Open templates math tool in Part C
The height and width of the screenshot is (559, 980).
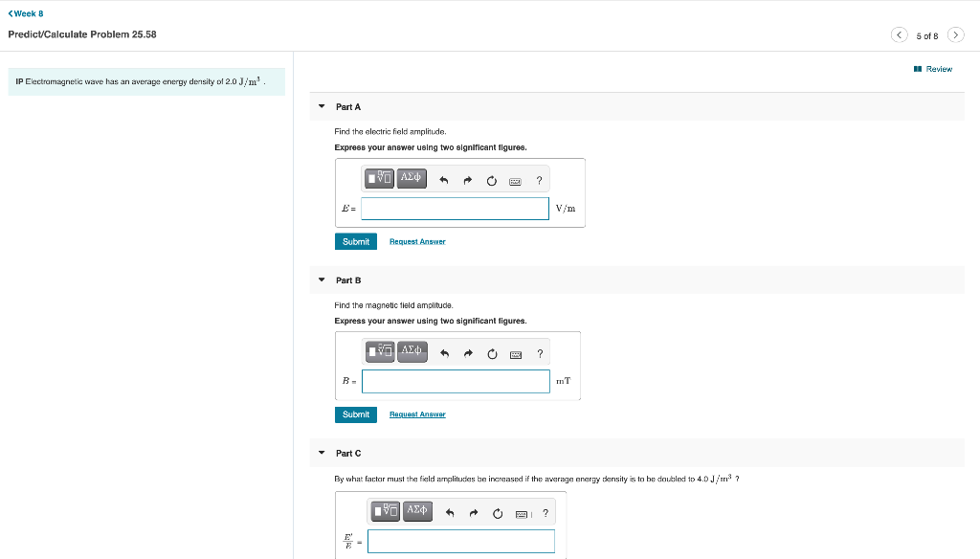[386, 511]
